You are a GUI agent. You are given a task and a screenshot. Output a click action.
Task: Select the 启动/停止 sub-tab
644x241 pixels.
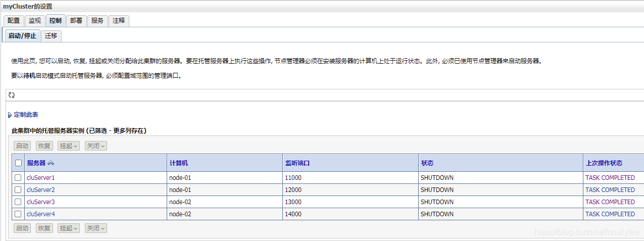(22, 36)
